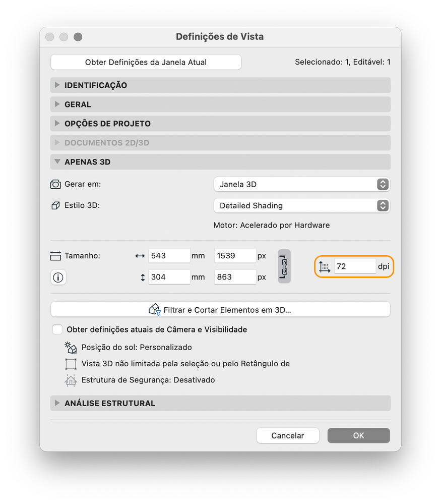
Task: Expand the ANÁLISE ESTRUTURAL section
Action: (220, 403)
